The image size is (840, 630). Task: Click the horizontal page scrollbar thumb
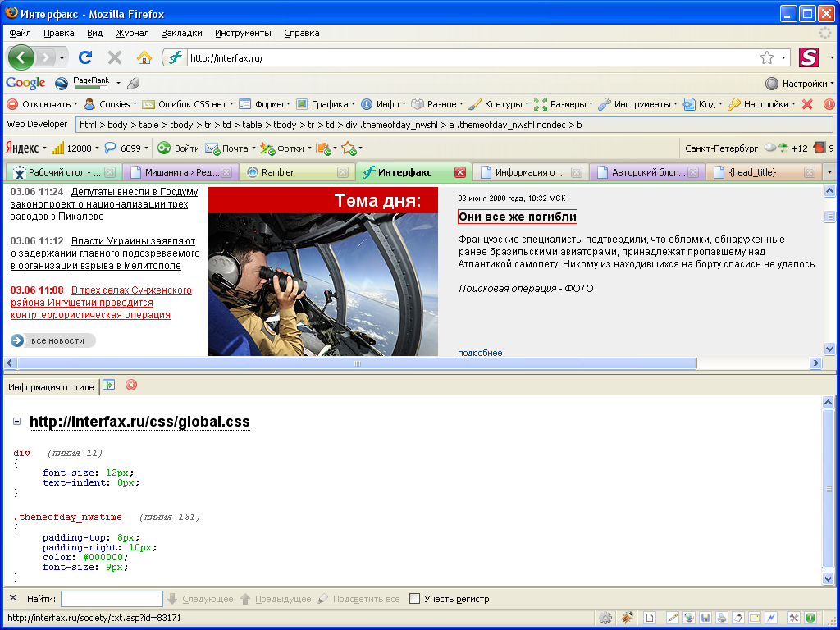[x=358, y=363]
